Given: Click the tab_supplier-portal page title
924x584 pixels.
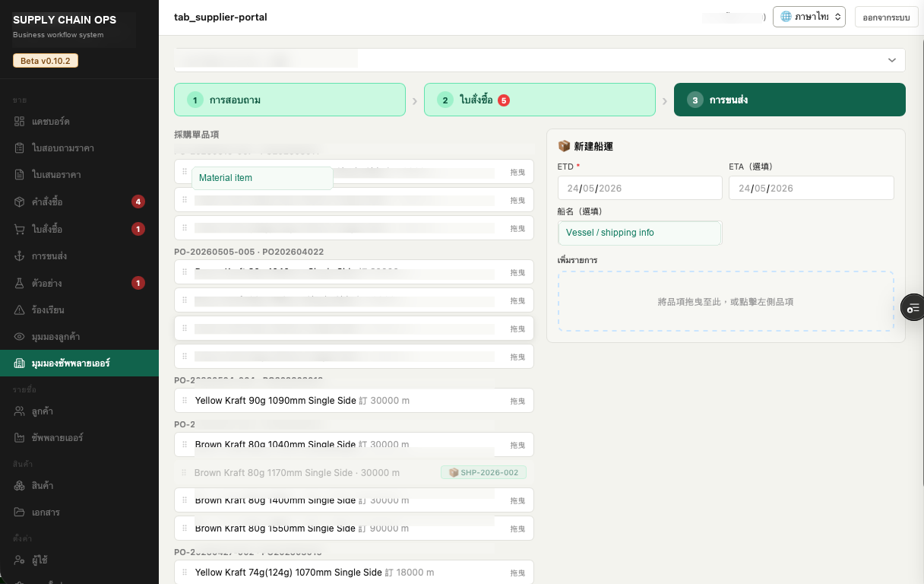Looking at the screenshot, I should click(220, 17).
